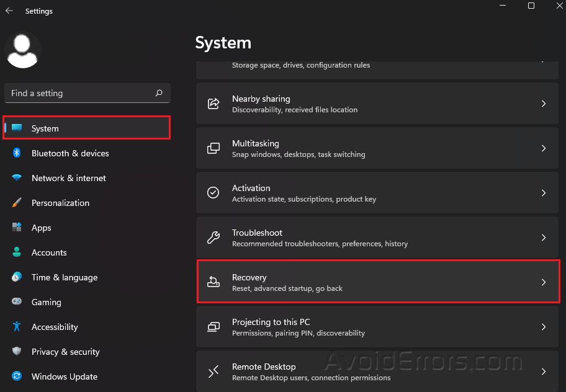Viewport: 566px width, 392px height.
Task: Go back using the back arrow
Action: pyautogui.click(x=9, y=11)
